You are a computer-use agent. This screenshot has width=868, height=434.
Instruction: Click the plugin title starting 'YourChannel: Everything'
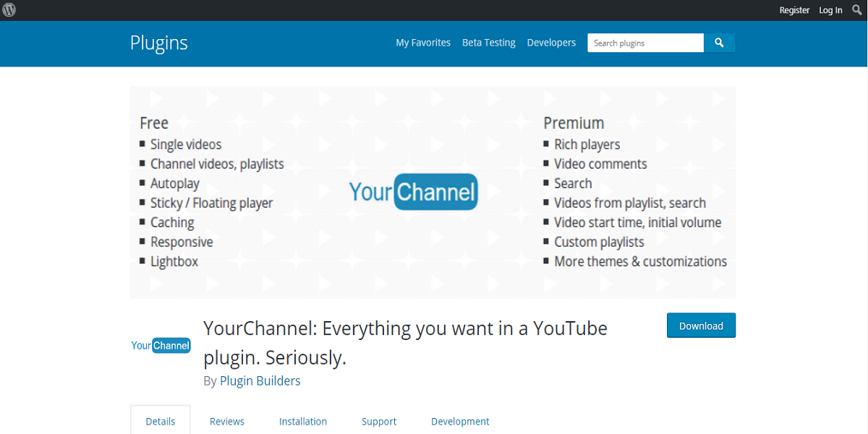(406, 343)
